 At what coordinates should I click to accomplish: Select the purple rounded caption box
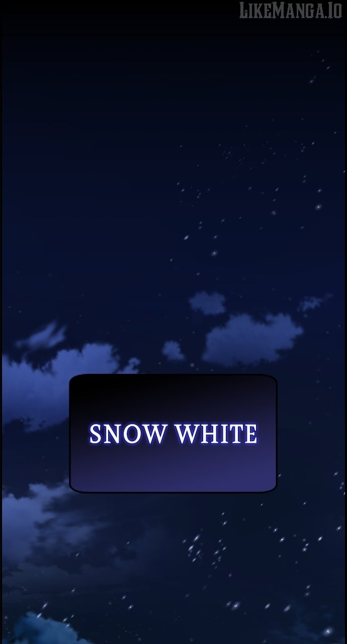173,433
